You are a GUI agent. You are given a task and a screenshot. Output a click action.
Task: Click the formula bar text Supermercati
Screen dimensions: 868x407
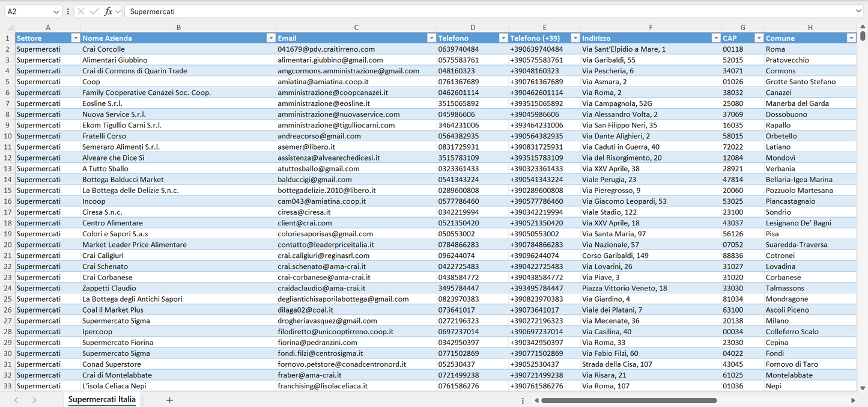pos(153,11)
